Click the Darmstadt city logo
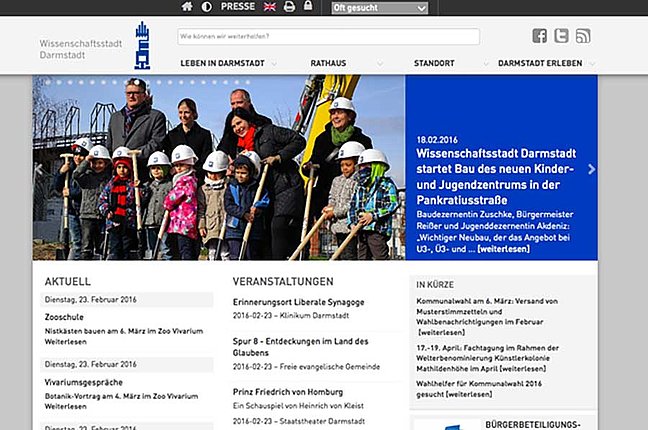This screenshot has height=430, width=648. point(143,45)
